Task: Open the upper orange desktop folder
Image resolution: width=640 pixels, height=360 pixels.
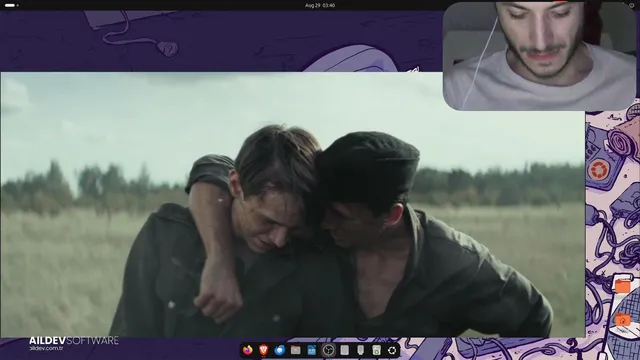Action: [623, 286]
